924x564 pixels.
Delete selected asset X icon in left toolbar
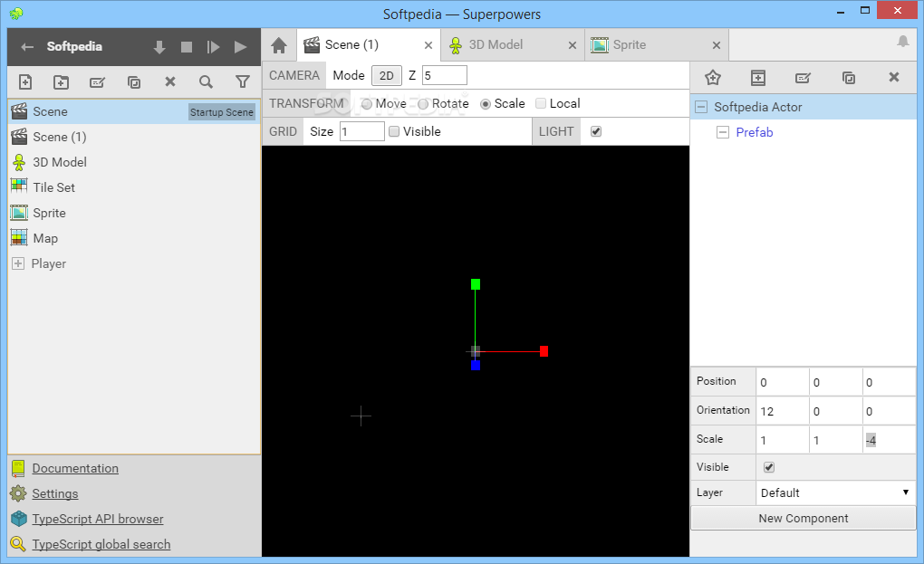click(x=170, y=81)
